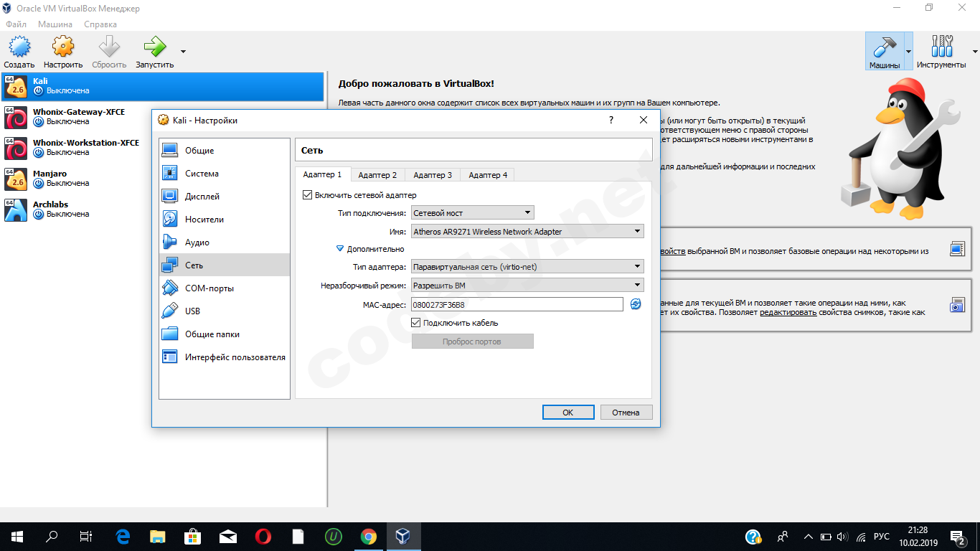The image size is (980, 551).
Task: Click the MAC-адрес input field
Action: tap(517, 305)
